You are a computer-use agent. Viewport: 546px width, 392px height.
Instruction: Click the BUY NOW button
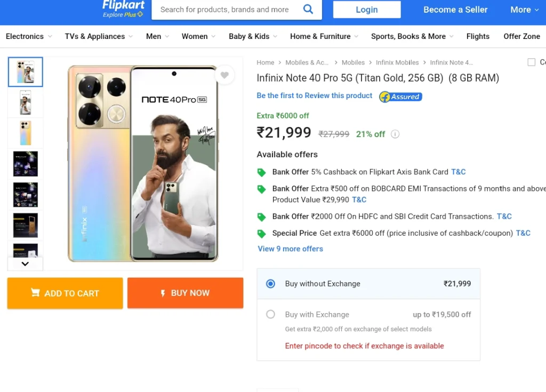point(185,293)
